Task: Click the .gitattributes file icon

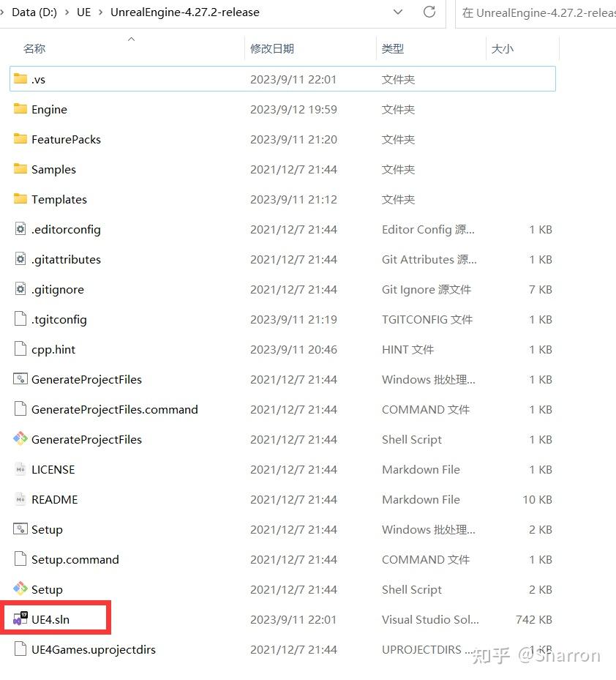Action: [20, 258]
